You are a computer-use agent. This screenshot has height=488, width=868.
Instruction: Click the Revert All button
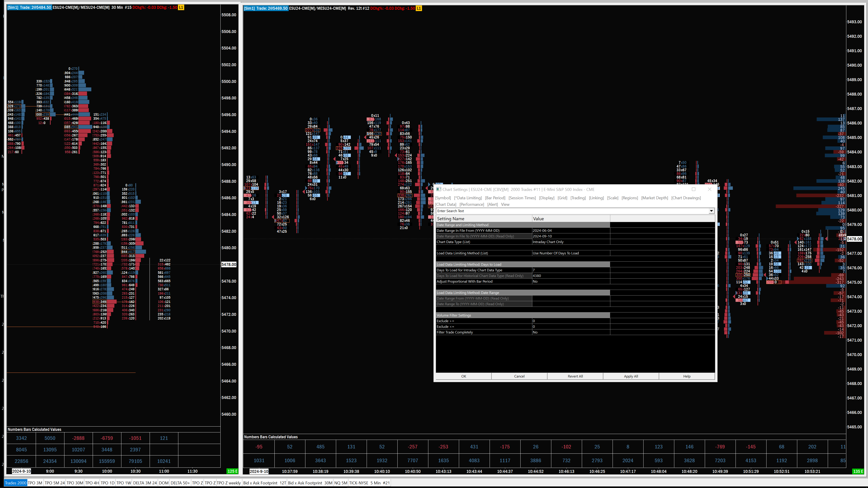(x=575, y=376)
